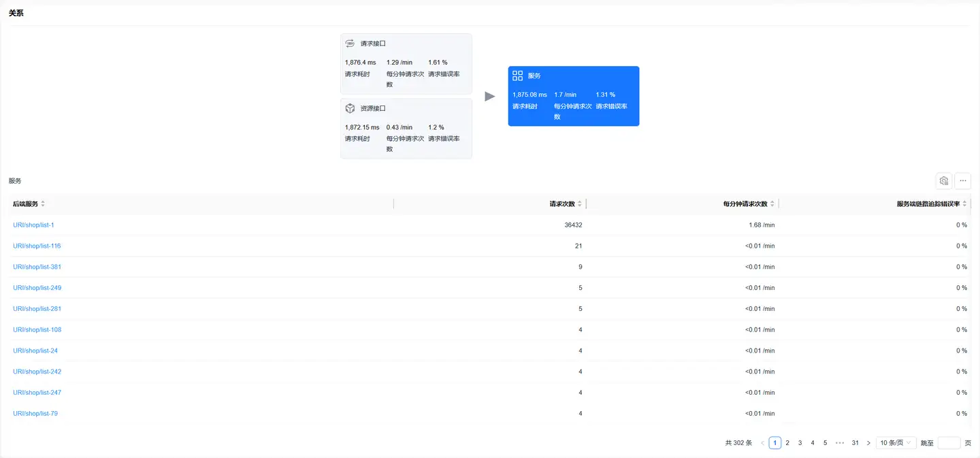Open the 10 条/页 page size dropdown
The height and width of the screenshot is (458, 980).
click(x=896, y=443)
